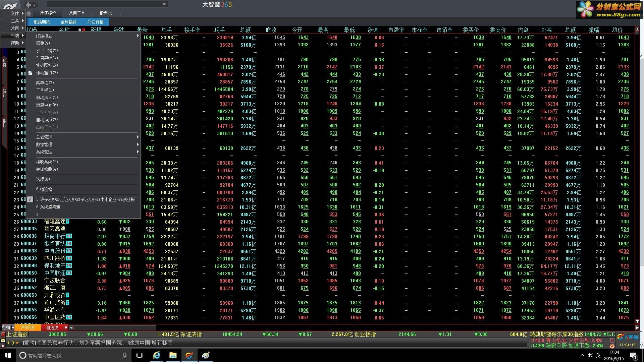
Task: Click the red window icon beside 上证指数
Action: coord(3,335)
